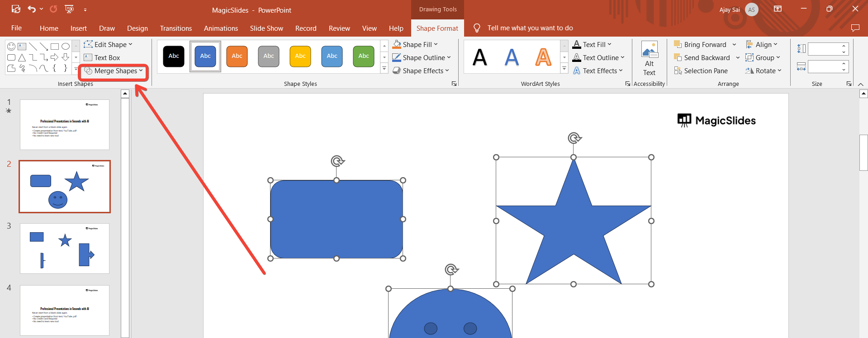
Task: Click Send Backward
Action: pyautogui.click(x=702, y=58)
